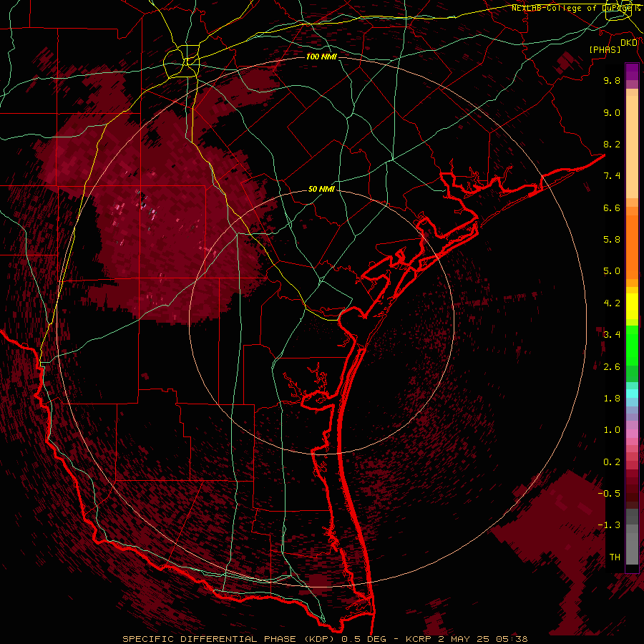This screenshot has width=644, height=644.
Task: Click the '-1.3' color scale value
Action: pos(609,525)
